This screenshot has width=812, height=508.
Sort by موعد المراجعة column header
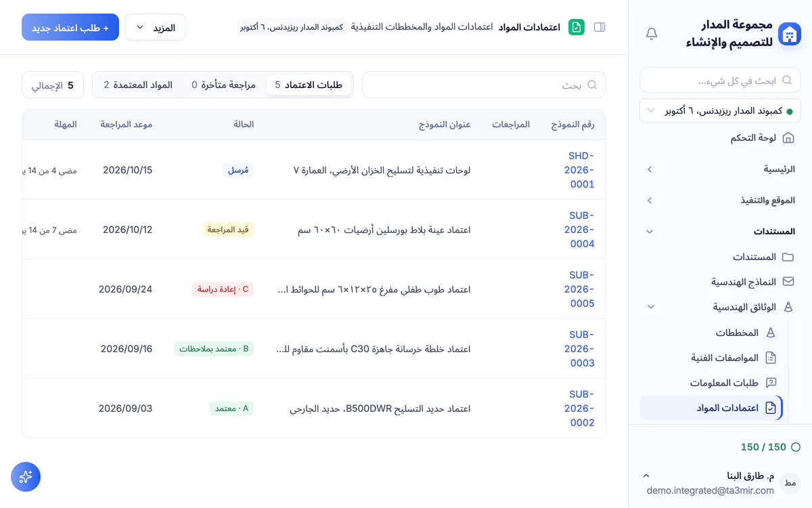pos(127,125)
